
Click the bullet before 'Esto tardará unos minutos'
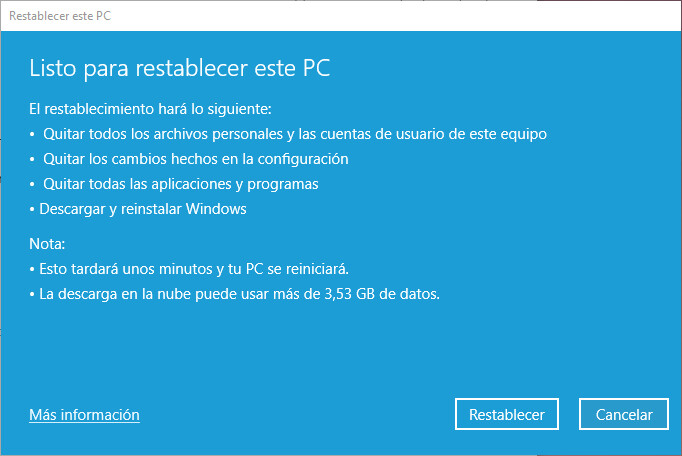[33, 270]
